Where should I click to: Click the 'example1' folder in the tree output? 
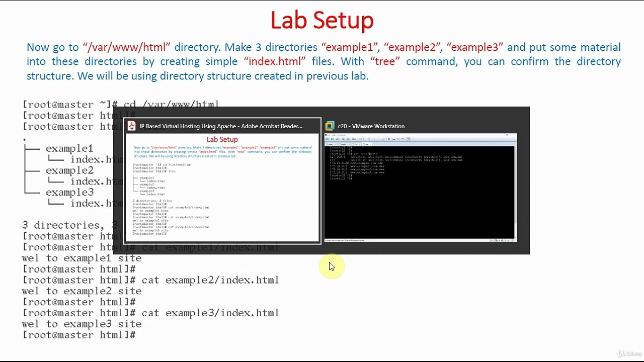[x=69, y=149]
